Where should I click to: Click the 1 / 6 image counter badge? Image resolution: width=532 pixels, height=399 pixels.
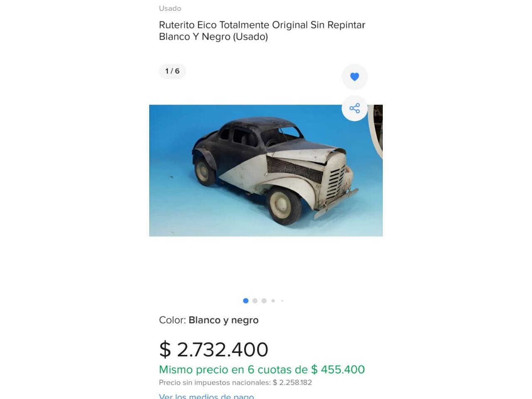[x=172, y=71]
